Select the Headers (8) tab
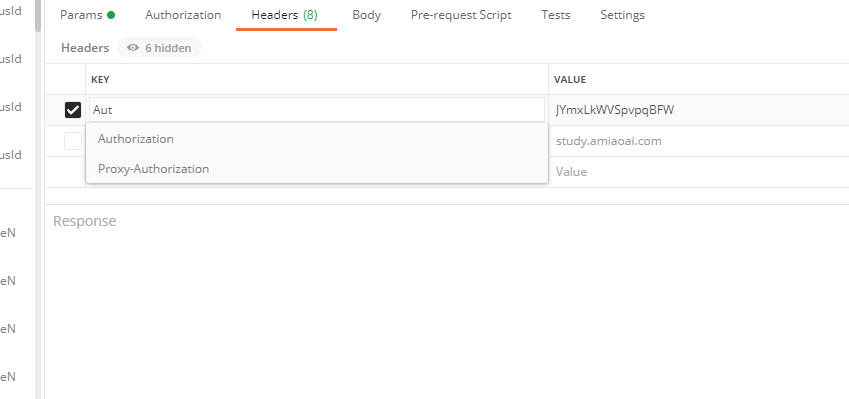This screenshot has width=849, height=399. point(284,15)
